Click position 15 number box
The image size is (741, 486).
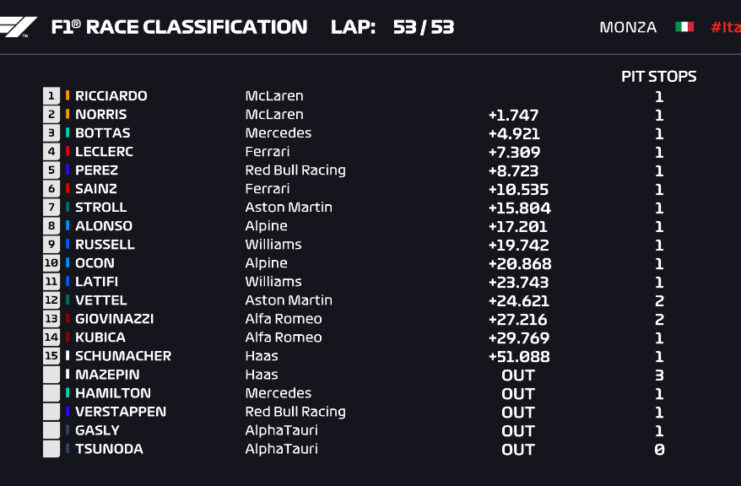click(51, 356)
